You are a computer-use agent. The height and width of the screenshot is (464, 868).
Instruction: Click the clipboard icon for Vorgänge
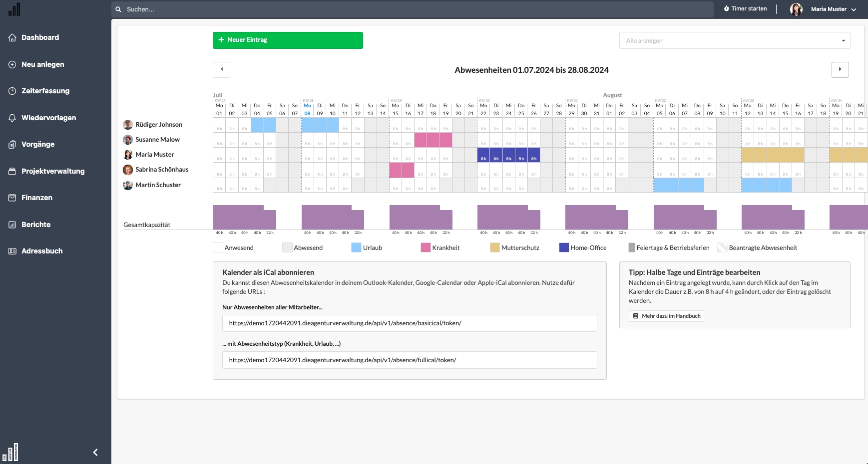(12, 144)
